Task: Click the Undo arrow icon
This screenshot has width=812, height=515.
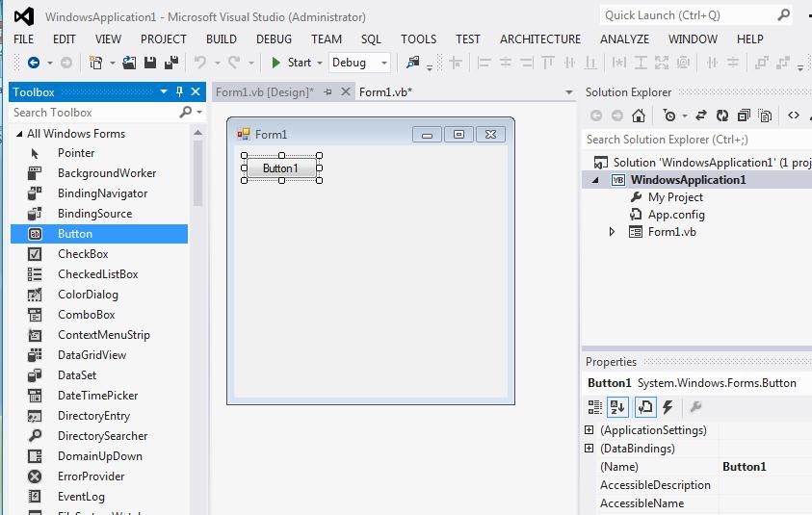Action: (200, 63)
